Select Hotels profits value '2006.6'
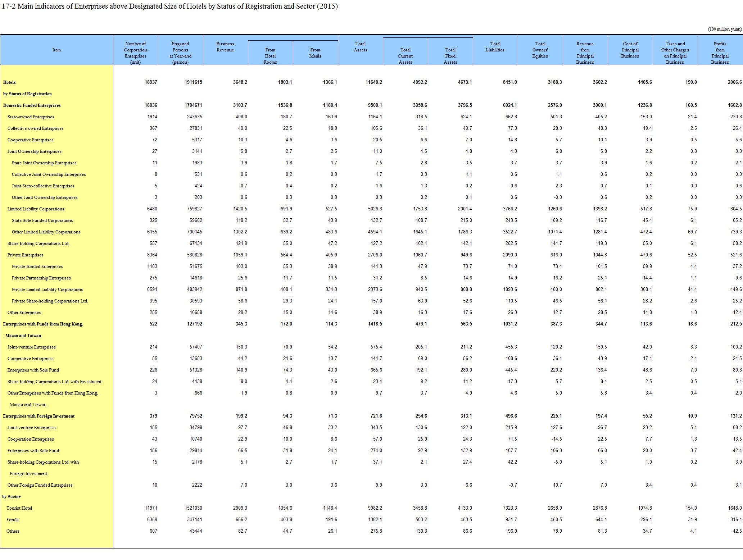Viewport: 743px width, 560px height. tap(735, 82)
